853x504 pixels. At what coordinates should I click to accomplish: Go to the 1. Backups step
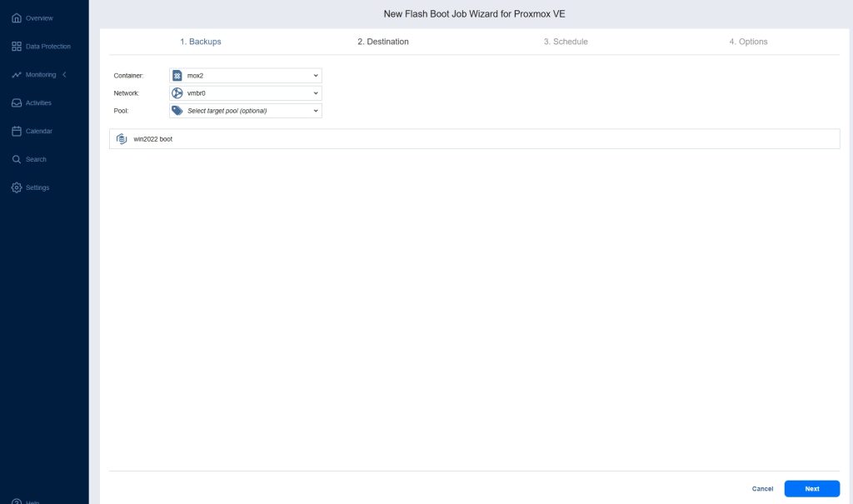click(201, 42)
